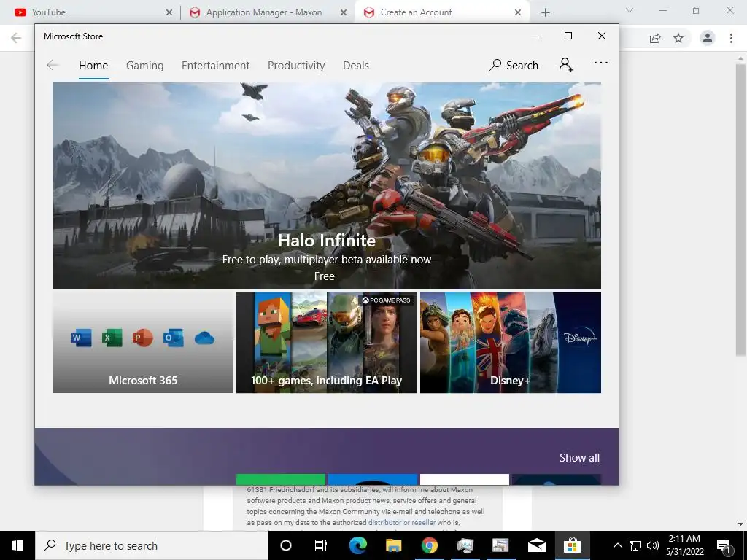Screen dimensions: 747x560
Task: Open Cortana from the taskbar
Action: (x=286, y=545)
